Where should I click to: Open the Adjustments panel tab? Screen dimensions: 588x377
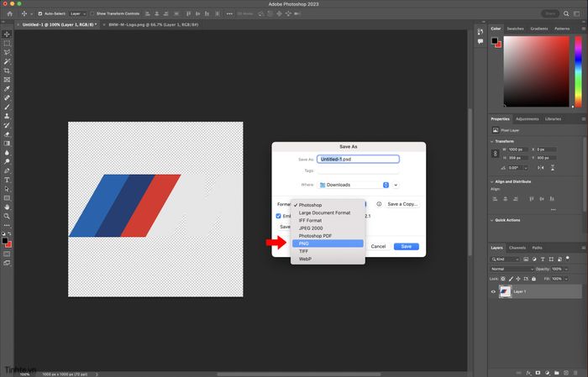click(527, 118)
